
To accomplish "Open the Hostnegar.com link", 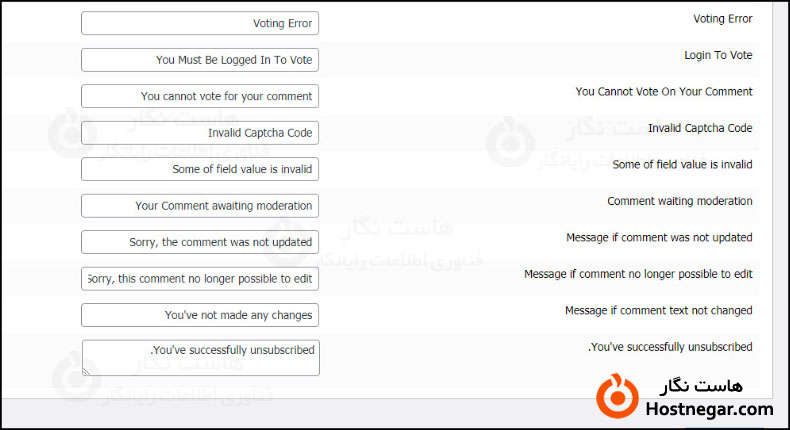I will click(x=709, y=409).
